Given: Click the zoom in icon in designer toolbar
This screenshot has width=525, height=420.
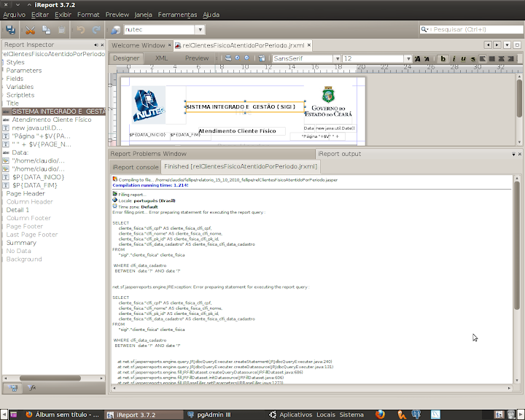Looking at the screenshot, I should (x=237, y=58).
